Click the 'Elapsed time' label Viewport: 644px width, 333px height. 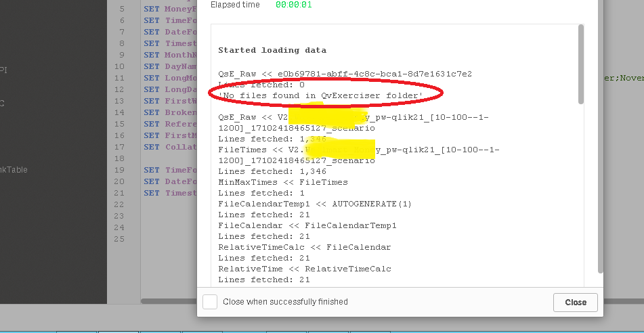pyautogui.click(x=235, y=5)
